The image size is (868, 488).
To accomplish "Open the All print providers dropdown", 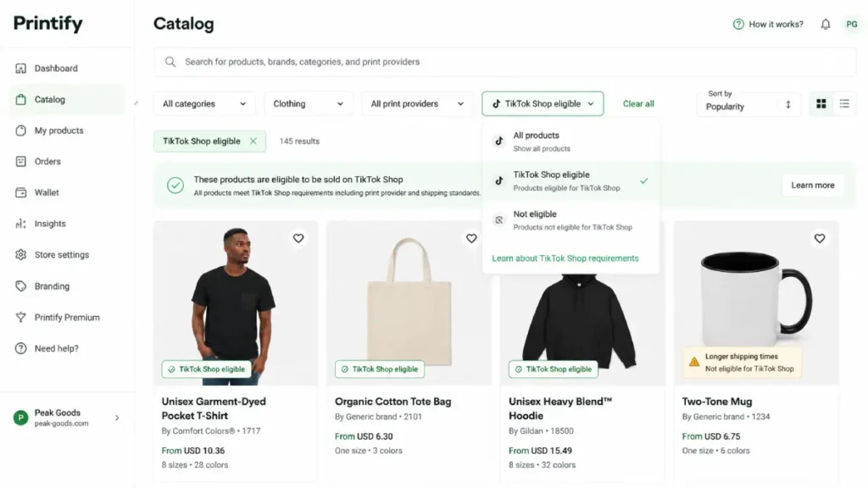I will click(417, 103).
